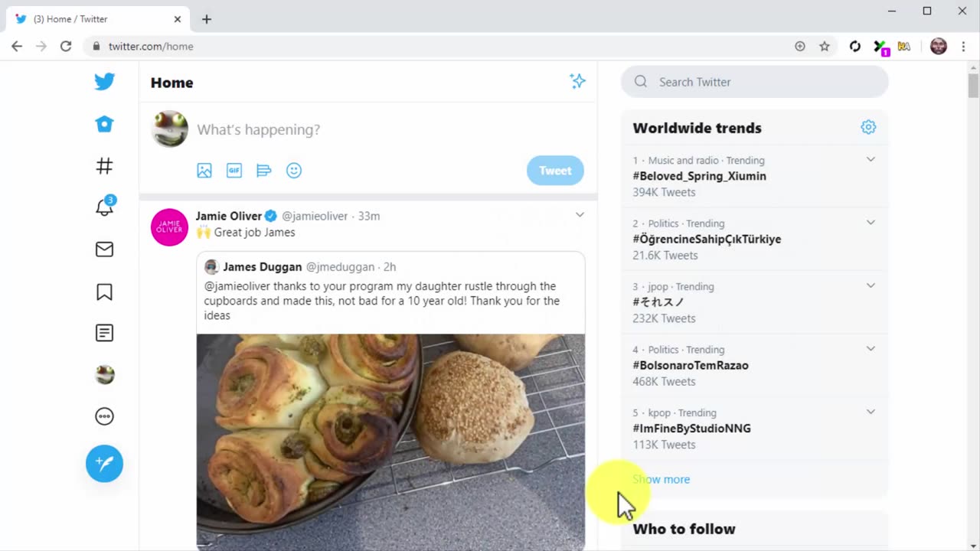Add image via media icon in composer

pos(204,171)
